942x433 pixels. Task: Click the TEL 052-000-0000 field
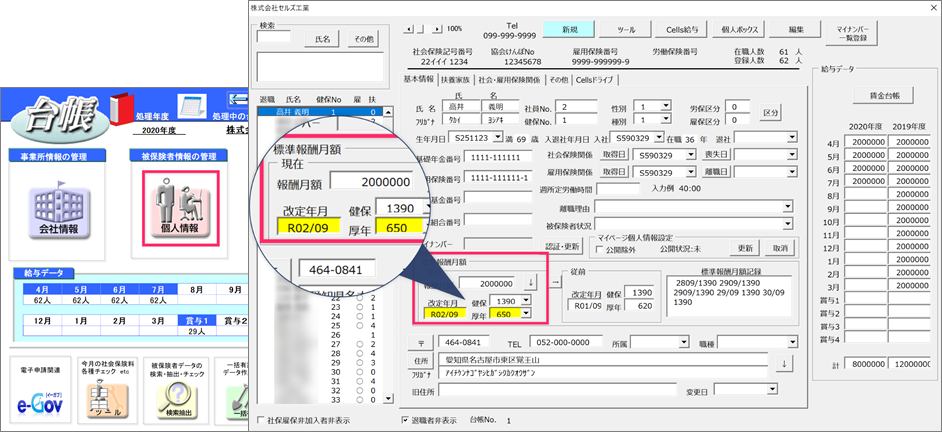[x=566, y=342]
